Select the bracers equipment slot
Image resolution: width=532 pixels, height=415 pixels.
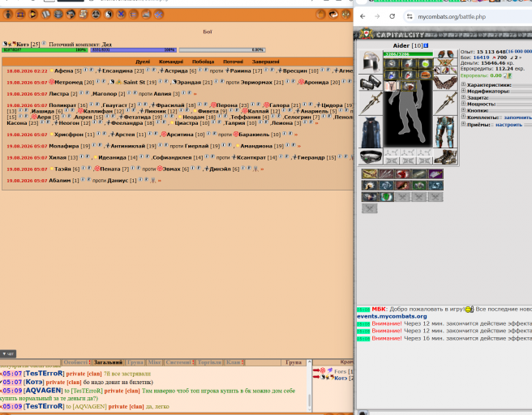371,83
